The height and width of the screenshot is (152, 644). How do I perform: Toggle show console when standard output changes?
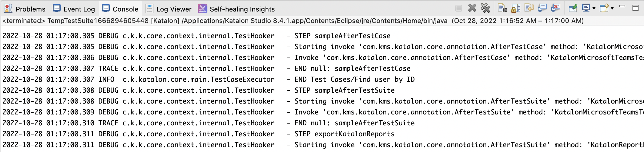tap(542, 8)
